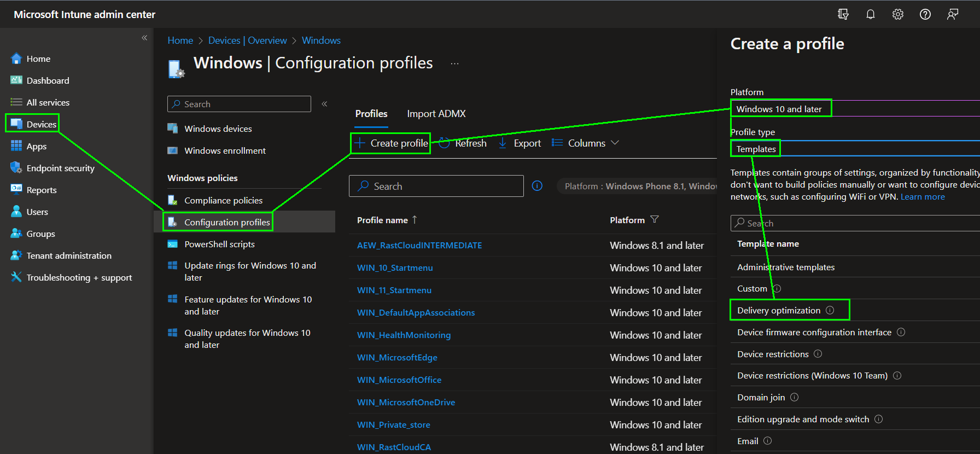Click the Platform column filter icon

655,220
